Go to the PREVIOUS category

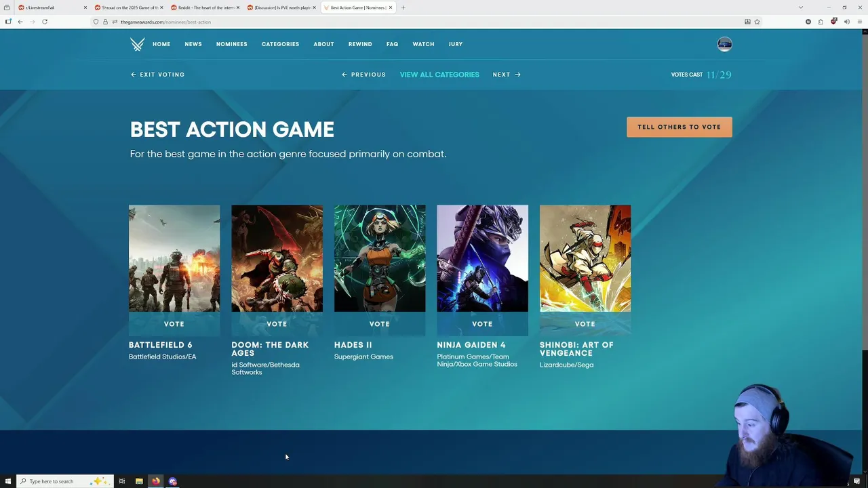point(363,75)
